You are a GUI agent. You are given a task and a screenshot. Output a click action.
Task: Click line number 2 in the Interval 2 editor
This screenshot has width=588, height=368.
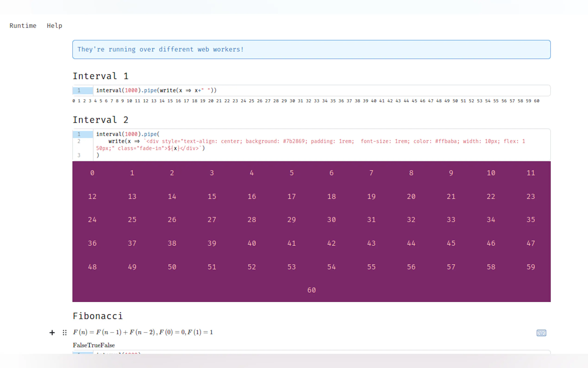tap(79, 141)
